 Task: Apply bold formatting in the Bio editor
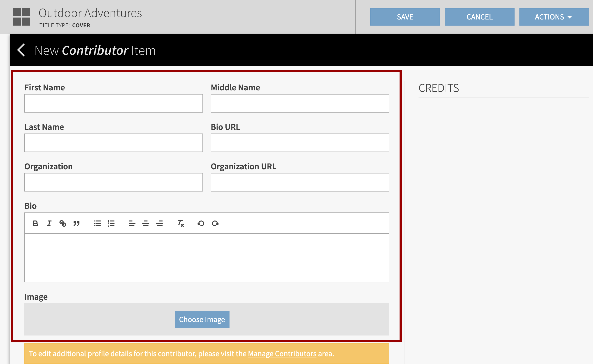(36, 223)
